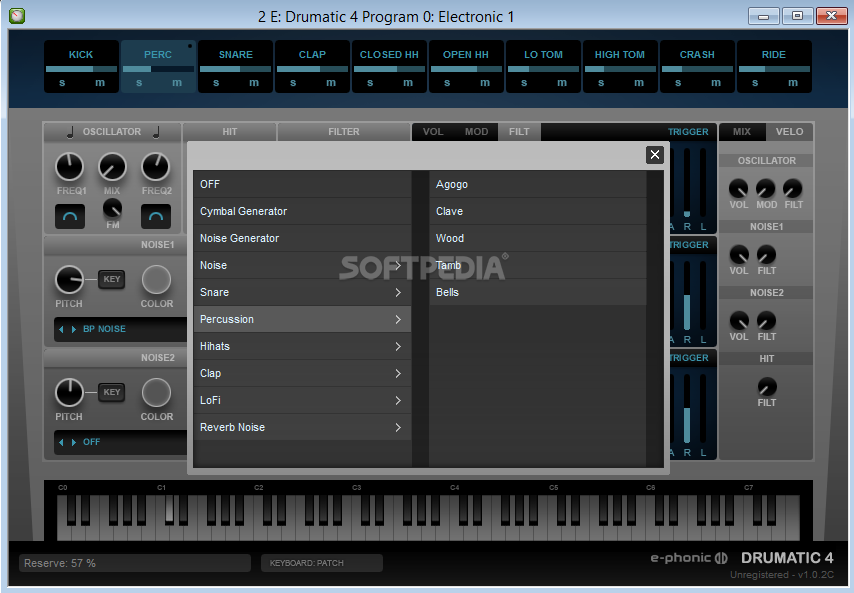Screen dimensions: 854x593
Task: Select the Clave percussion sound
Action: tap(538, 211)
